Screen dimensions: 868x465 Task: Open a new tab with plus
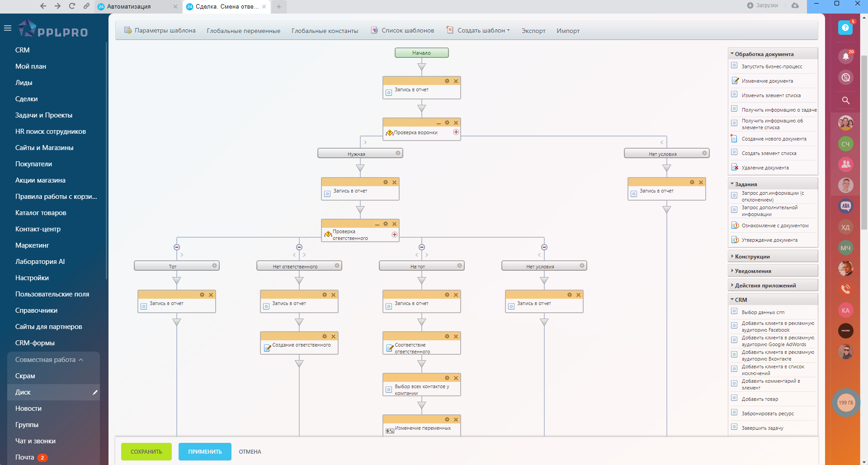pyautogui.click(x=279, y=6)
